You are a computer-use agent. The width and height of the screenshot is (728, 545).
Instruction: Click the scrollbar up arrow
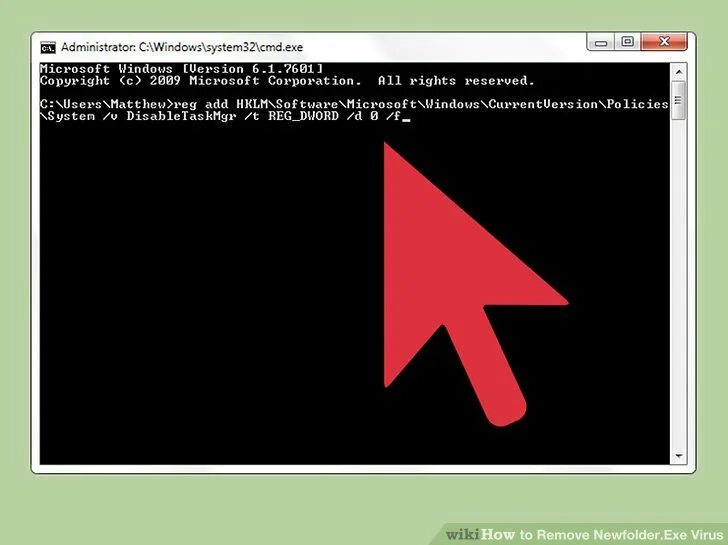[x=679, y=72]
